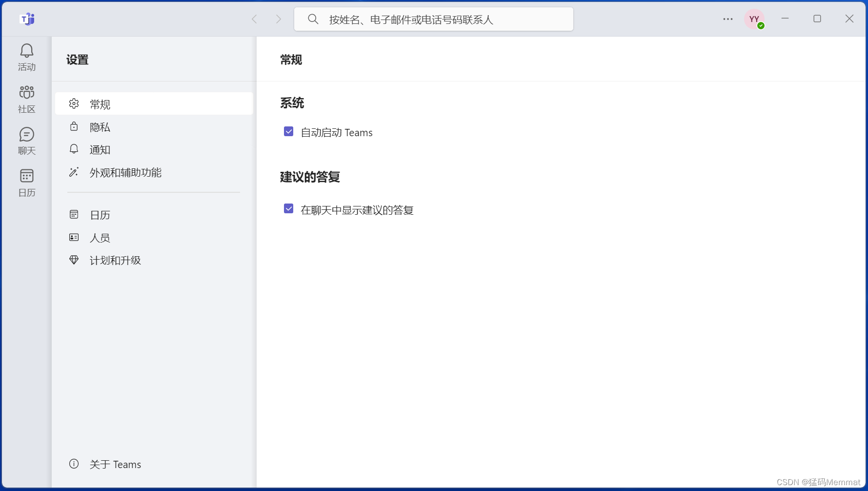
Task: Open 关于 Teams page
Action: tap(154, 464)
